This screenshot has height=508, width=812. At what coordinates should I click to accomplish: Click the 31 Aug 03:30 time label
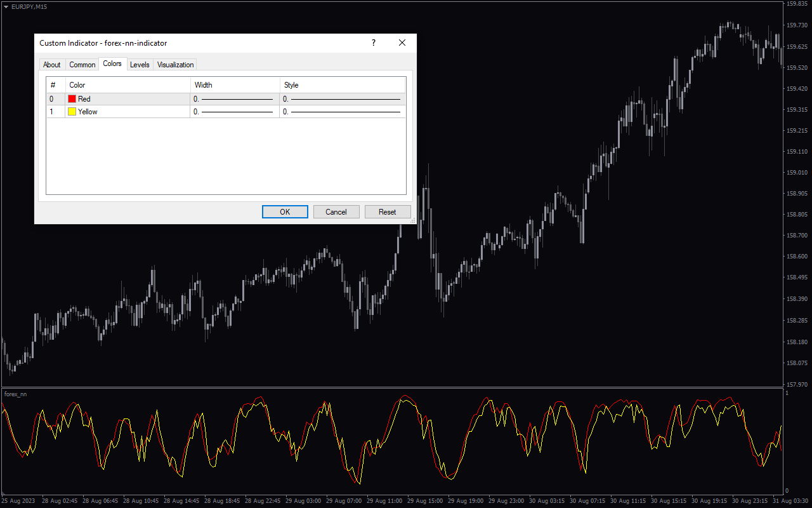tap(790, 500)
